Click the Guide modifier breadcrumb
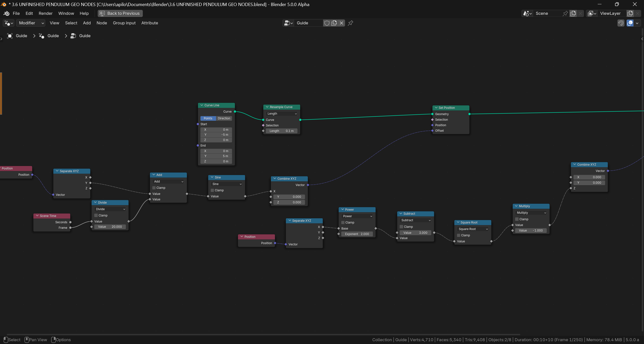This screenshot has height=344, width=644. click(x=49, y=36)
